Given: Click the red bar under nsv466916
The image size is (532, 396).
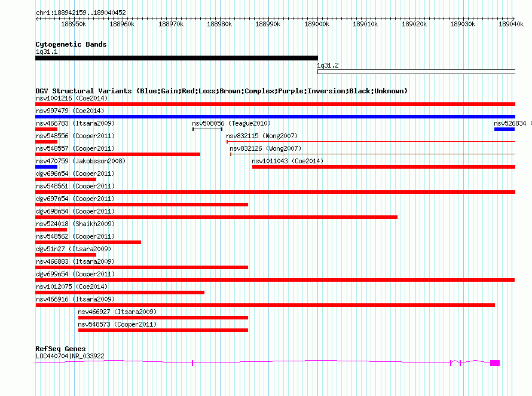Looking at the screenshot, I should [265, 305].
